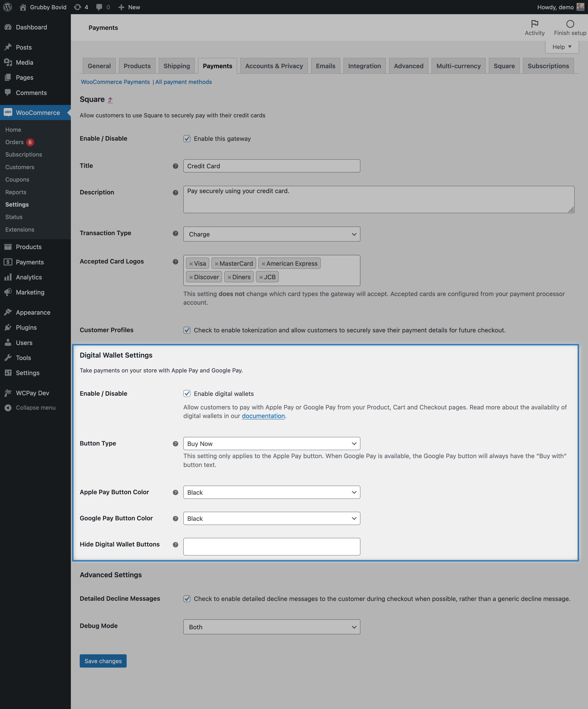Expand the Debug Mode dropdown

pyautogui.click(x=271, y=627)
